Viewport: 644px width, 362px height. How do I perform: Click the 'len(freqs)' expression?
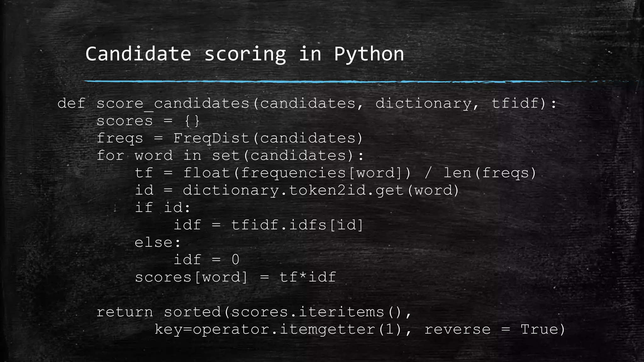point(490,173)
